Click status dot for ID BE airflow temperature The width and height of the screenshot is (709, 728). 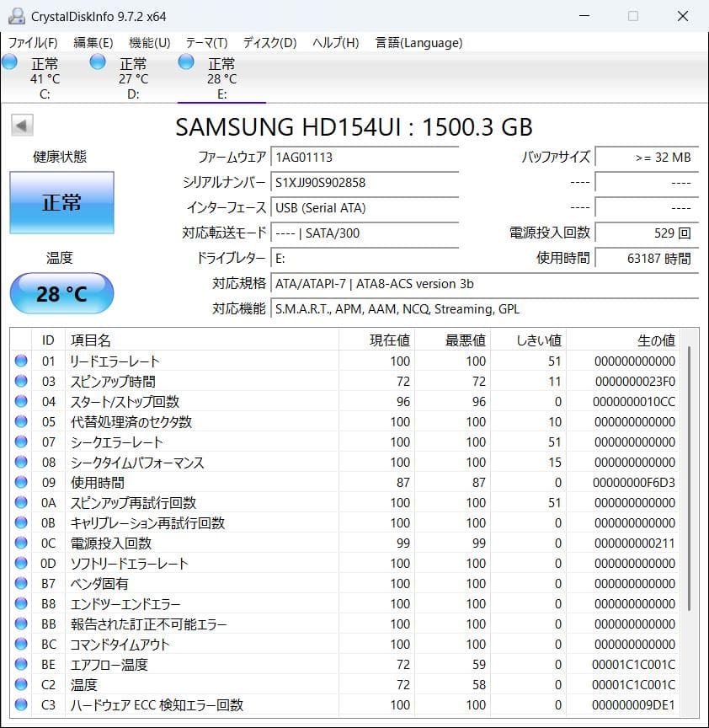click(x=21, y=664)
